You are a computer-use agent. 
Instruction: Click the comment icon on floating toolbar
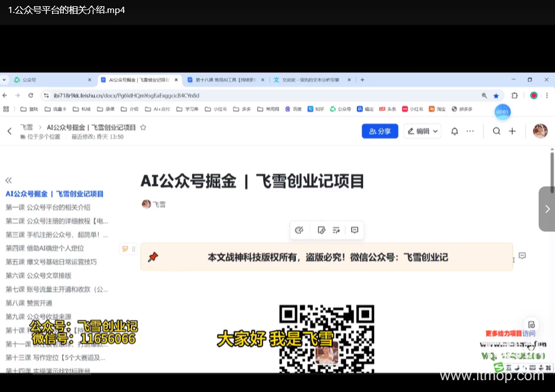355,230
